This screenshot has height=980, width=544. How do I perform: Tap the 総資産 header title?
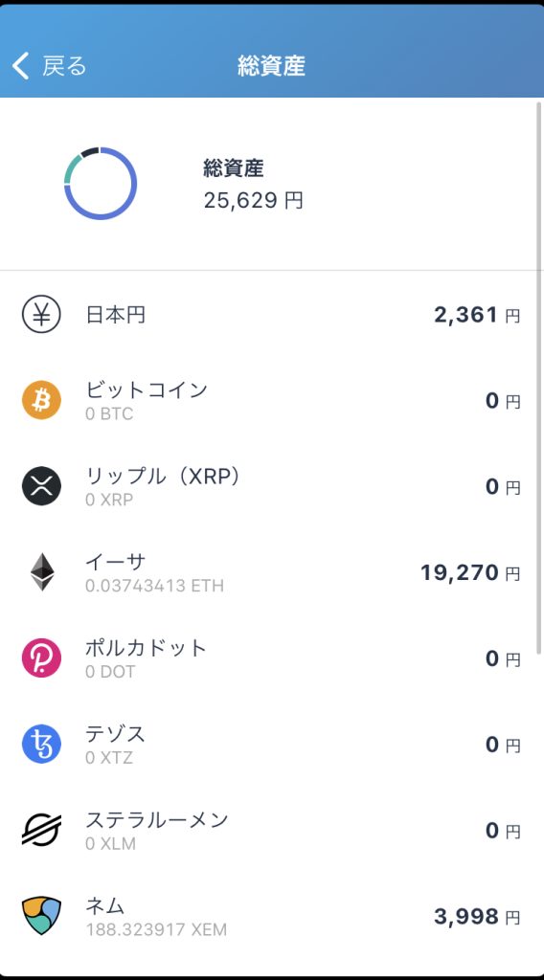coord(271,66)
